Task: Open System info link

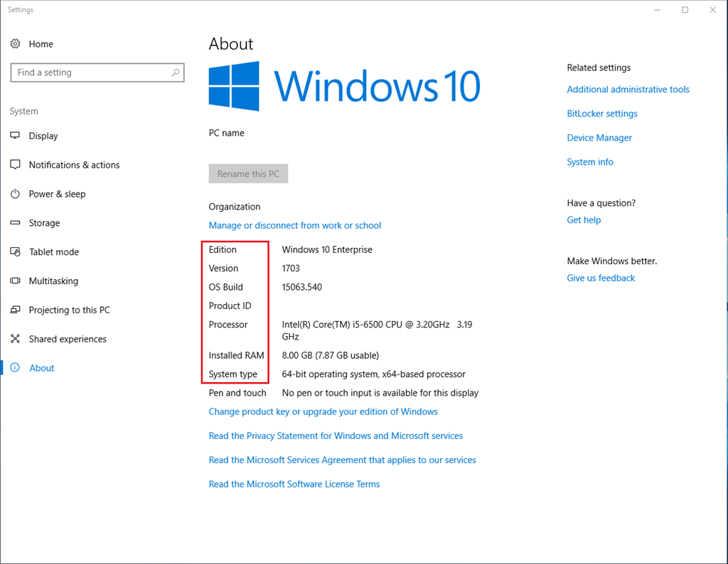Action: (x=590, y=162)
